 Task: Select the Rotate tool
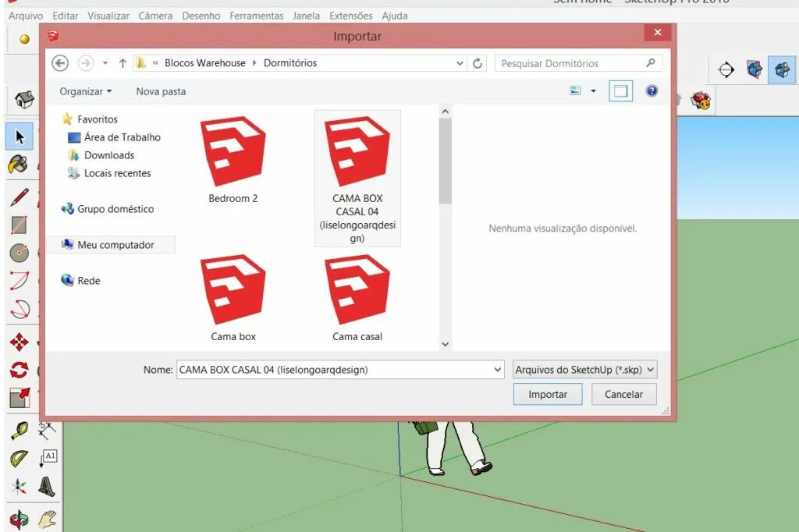pyautogui.click(x=20, y=370)
